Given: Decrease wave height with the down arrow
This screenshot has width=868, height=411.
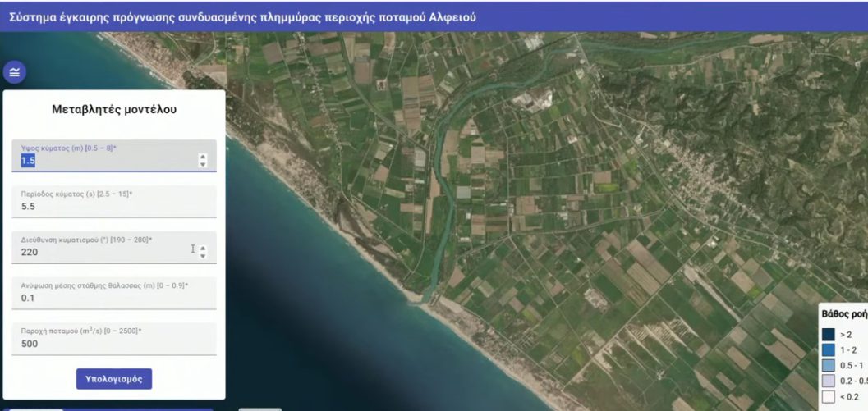Looking at the screenshot, I should [203, 165].
